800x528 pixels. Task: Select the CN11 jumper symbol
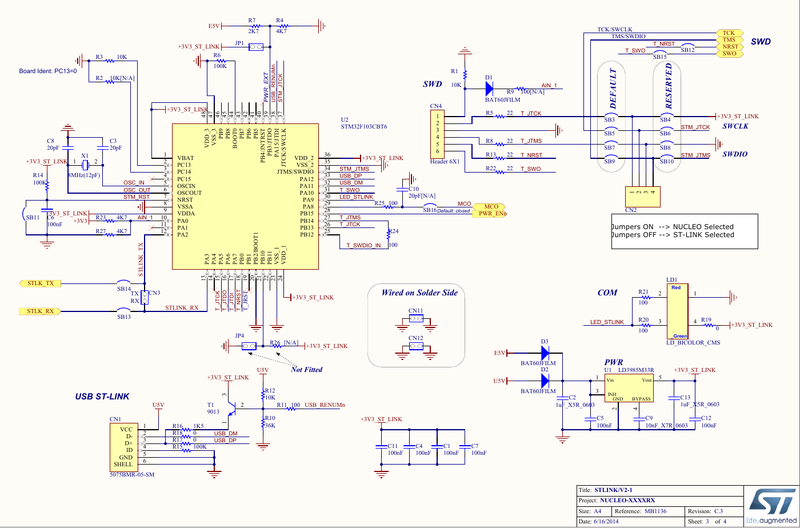pyautogui.click(x=416, y=319)
